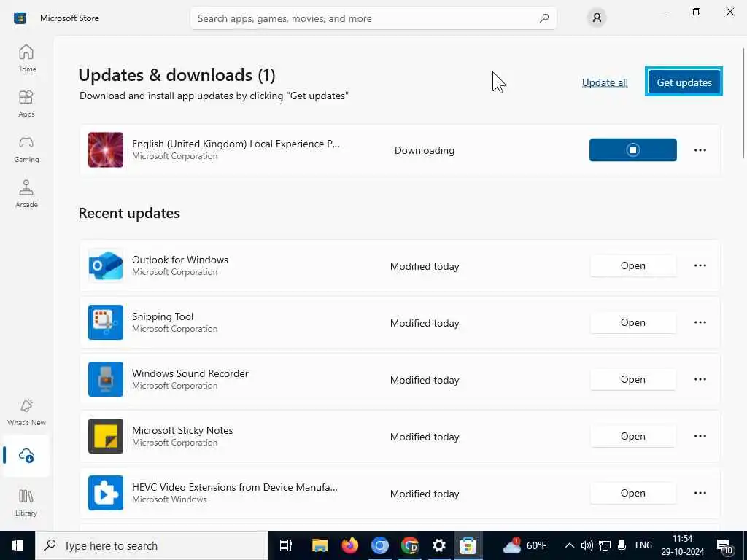Click the taskbar Type here to search box
747x560 pixels.
click(152, 545)
